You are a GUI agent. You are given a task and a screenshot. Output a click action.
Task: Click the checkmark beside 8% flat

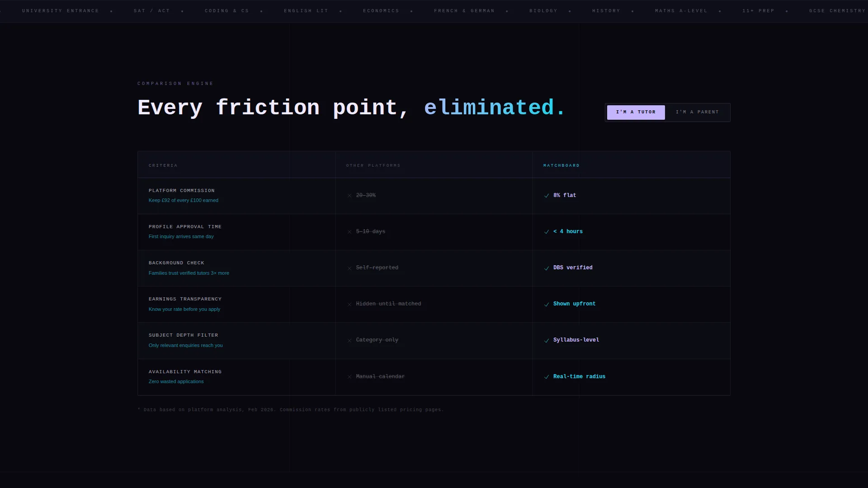tap(547, 196)
